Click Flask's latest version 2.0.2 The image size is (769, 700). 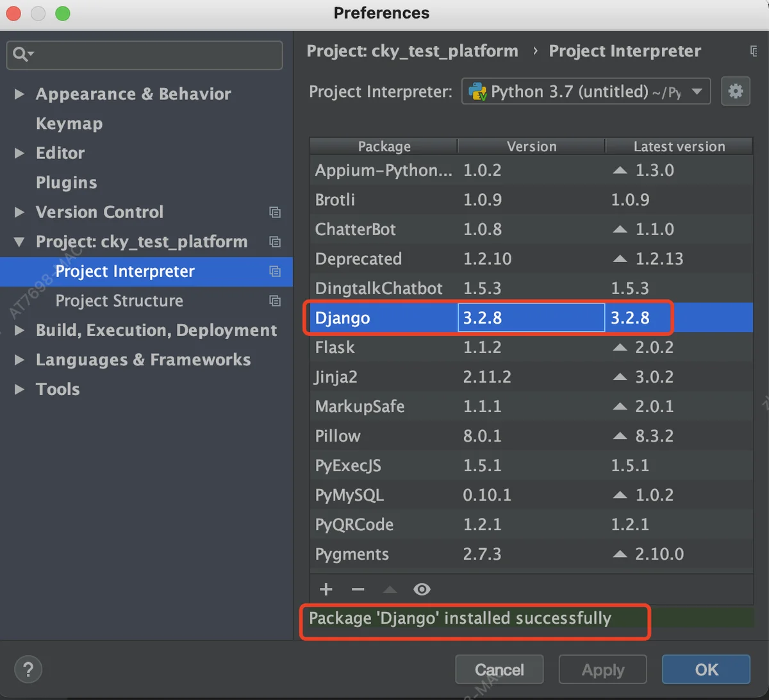(x=654, y=347)
